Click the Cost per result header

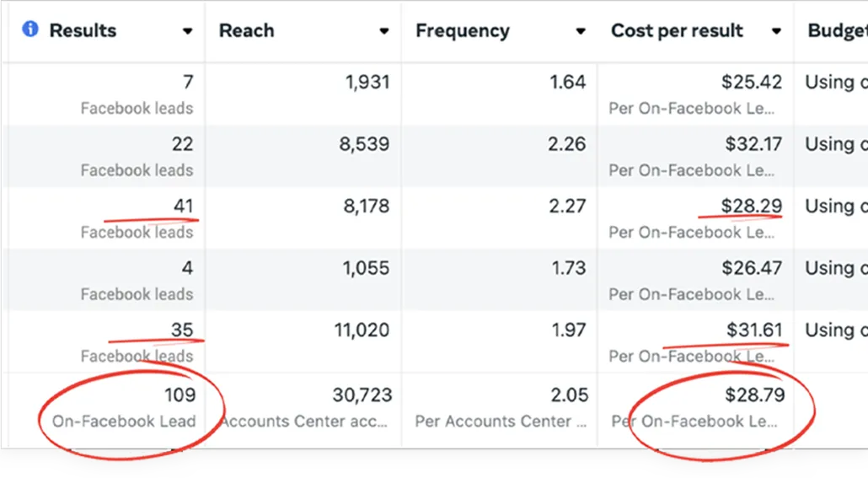pyautogui.click(x=677, y=30)
